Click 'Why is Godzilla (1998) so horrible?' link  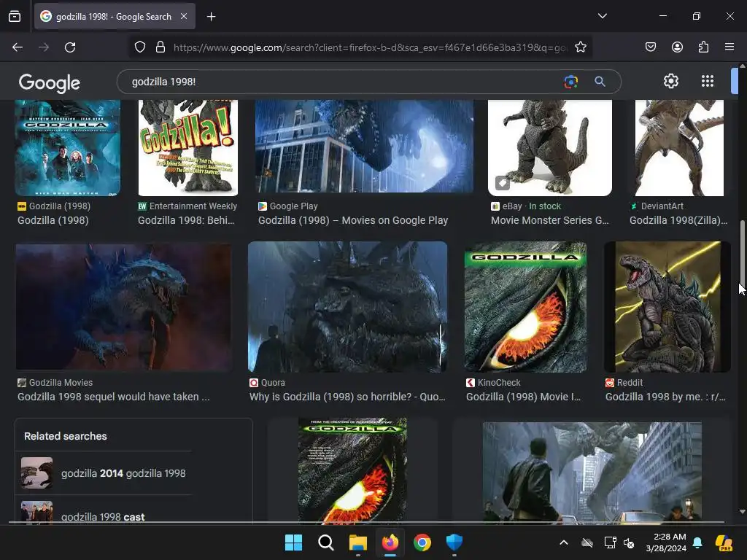tap(347, 397)
